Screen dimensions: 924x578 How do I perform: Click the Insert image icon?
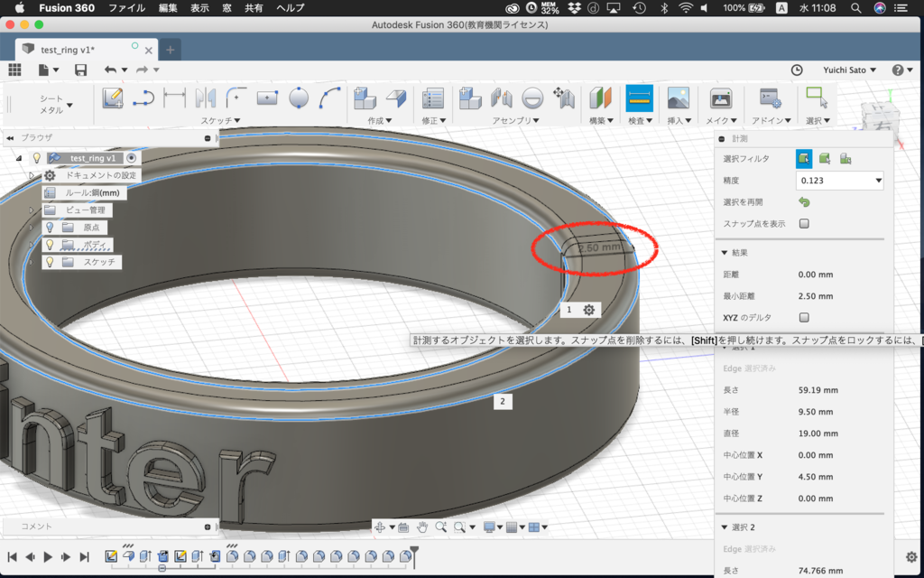pos(679,98)
